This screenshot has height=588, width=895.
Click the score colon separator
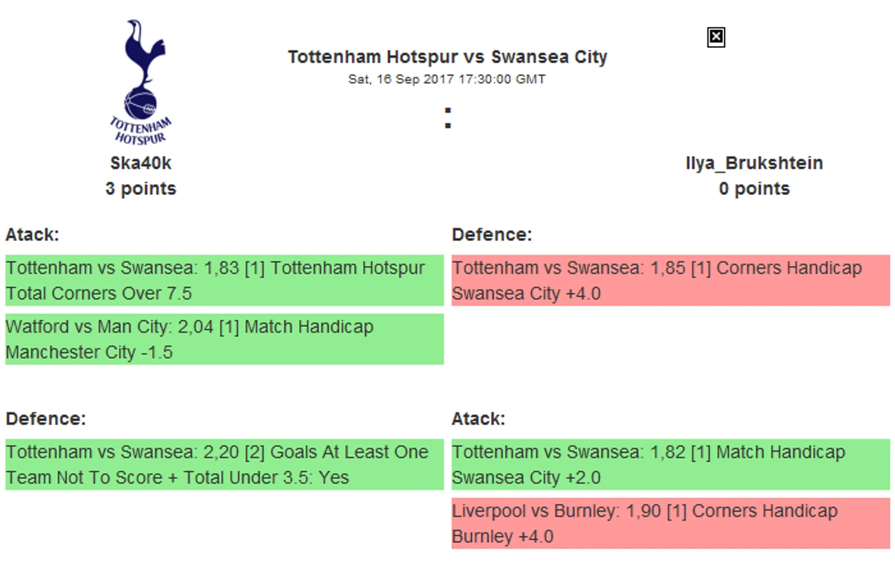pyautogui.click(x=448, y=118)
